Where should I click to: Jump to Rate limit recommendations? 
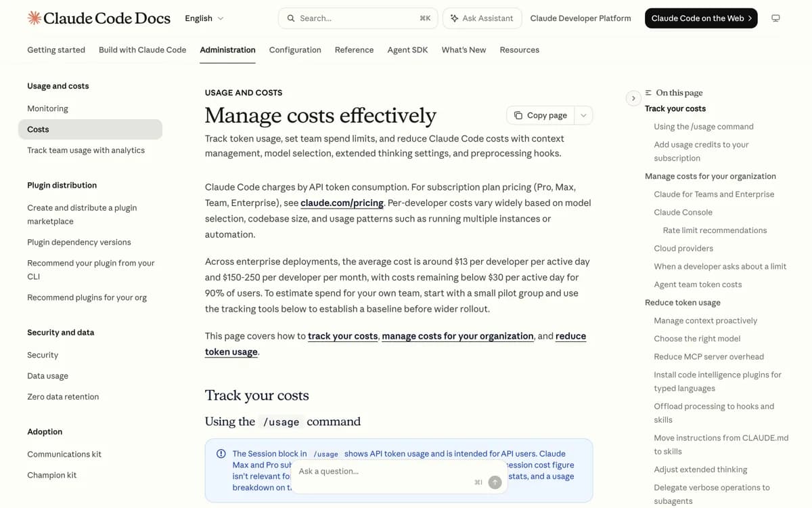(715, 230)
